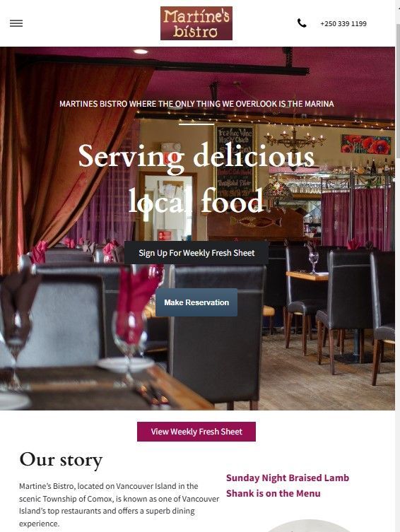This screenshot has width=400, height=532.
Task: Open View Weekly Fresh Sheet button
Action: click(x=196, y=432)
